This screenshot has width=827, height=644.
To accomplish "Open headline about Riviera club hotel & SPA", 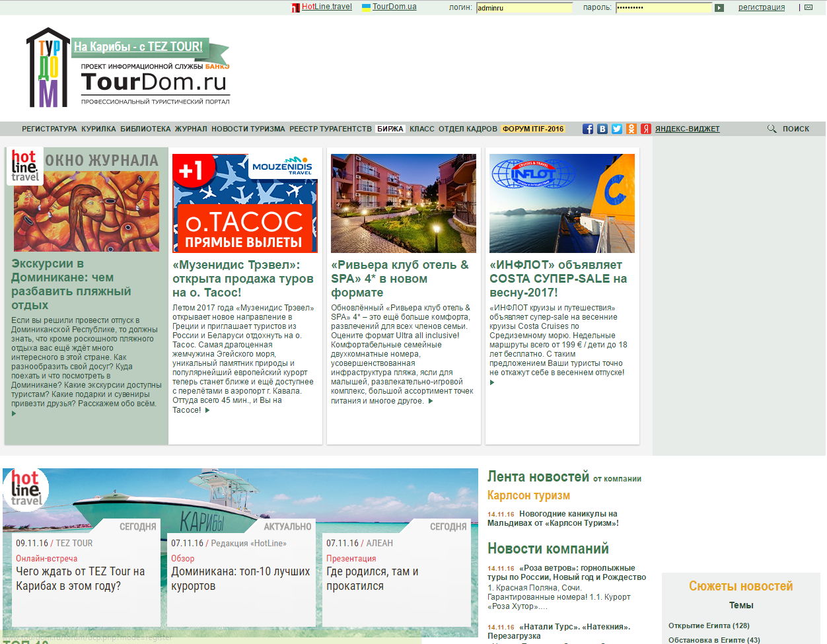I will tap(400, 279).
